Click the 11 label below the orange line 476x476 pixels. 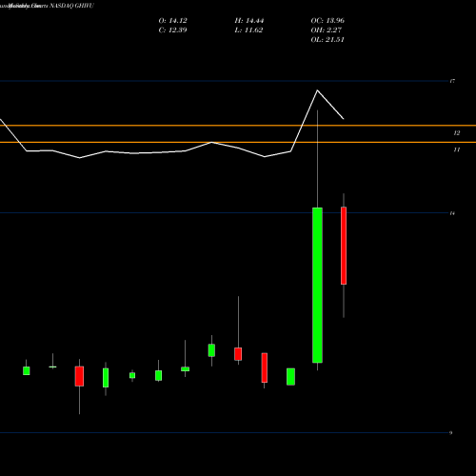coord(456,149)
